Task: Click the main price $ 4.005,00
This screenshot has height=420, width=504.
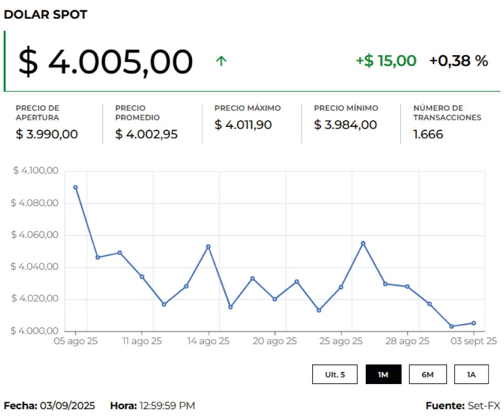Action: click(x=105, y=62)
